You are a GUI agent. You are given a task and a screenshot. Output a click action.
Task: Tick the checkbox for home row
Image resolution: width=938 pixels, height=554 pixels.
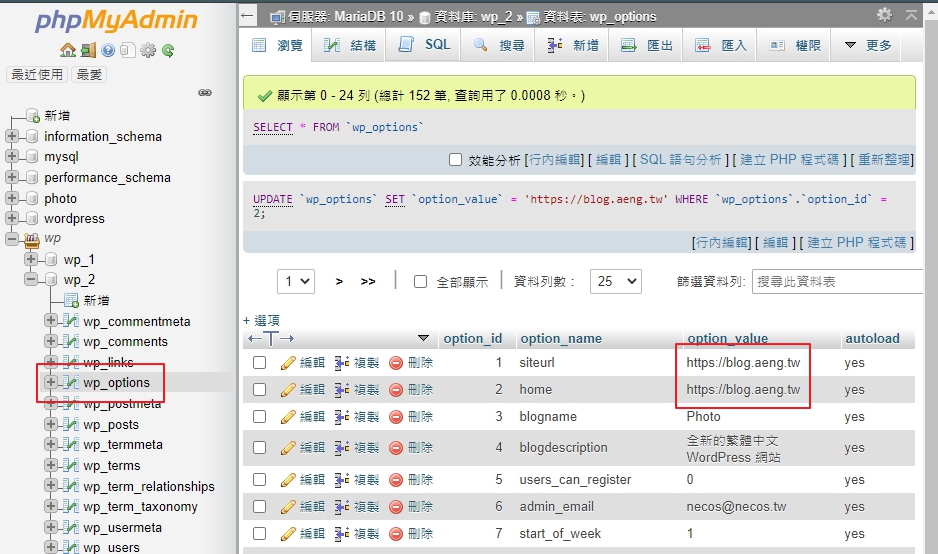259,389
